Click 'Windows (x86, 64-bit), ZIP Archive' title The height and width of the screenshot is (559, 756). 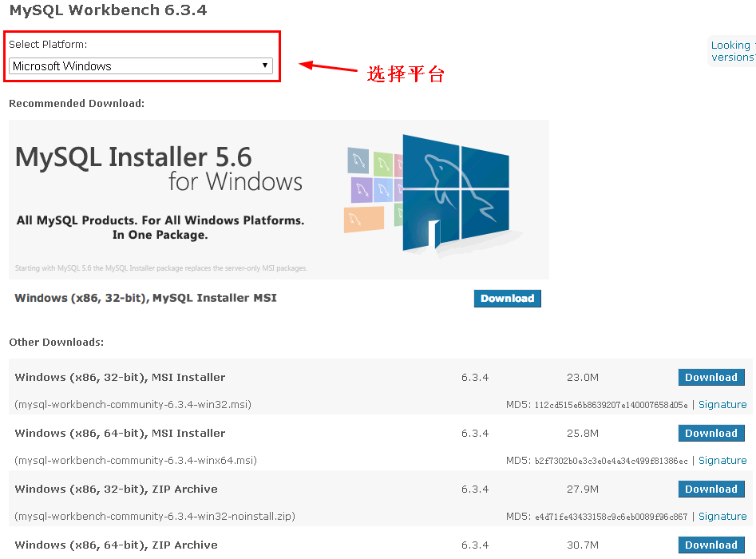tap(117, 545)
